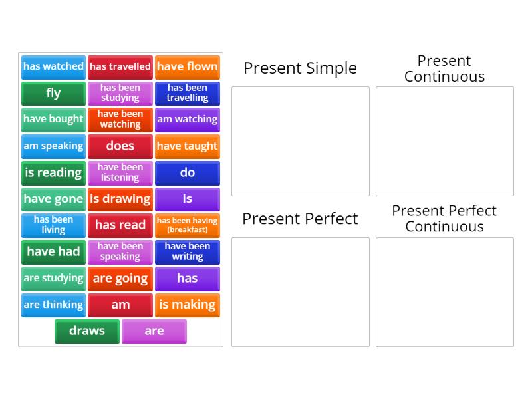Click the Present Continuous drop area

444,141
